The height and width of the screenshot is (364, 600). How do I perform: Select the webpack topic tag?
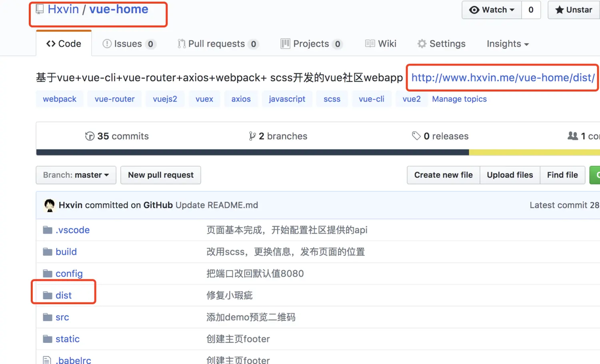(60, 99)
